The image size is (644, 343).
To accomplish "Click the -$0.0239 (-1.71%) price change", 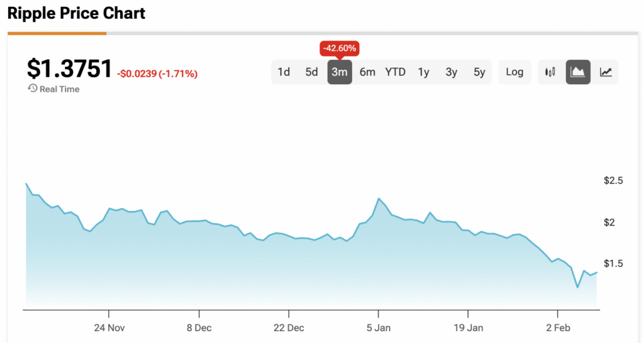I will 157,74.
